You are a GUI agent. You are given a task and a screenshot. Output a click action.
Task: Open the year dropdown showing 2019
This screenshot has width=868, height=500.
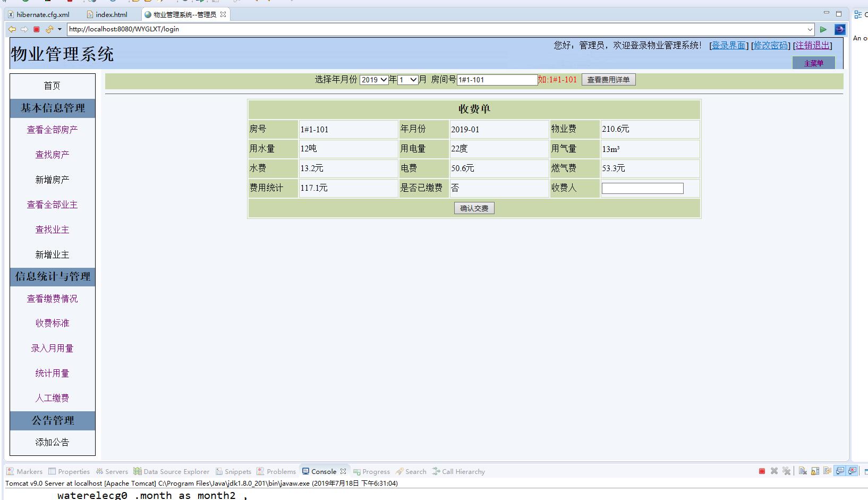click(373, 80)
